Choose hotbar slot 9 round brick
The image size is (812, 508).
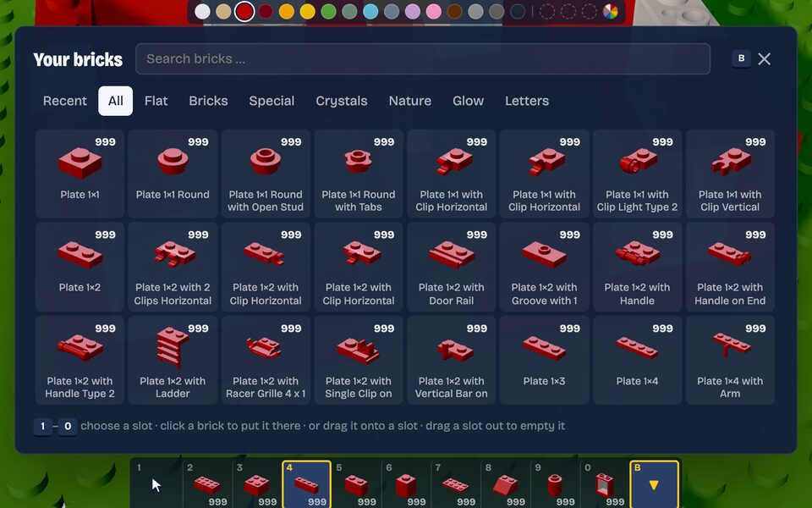(555, 484)
